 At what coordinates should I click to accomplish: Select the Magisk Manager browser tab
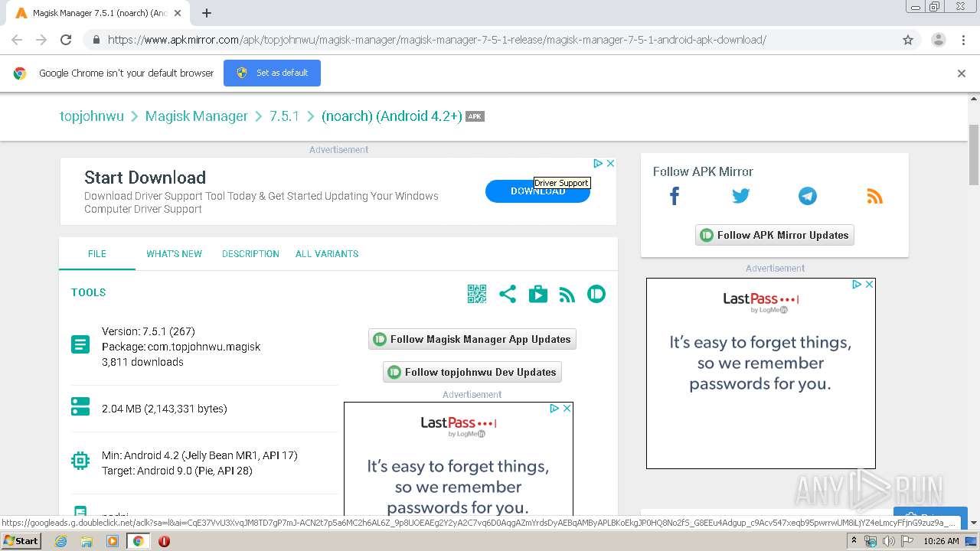(97, 13)
